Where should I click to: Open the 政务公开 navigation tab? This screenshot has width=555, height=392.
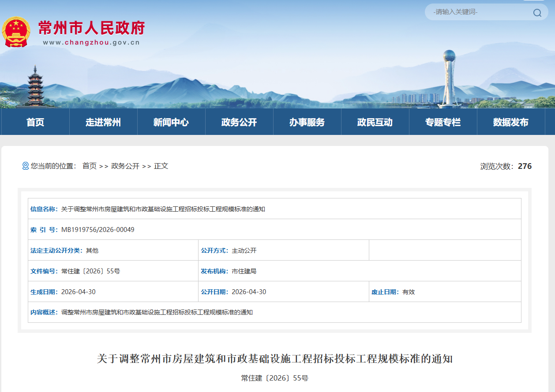click(239, 122)
